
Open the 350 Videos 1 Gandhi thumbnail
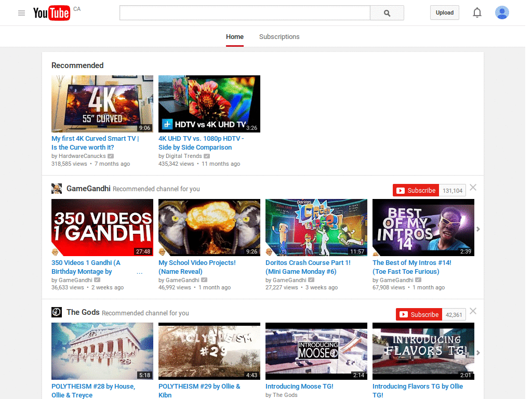[102, 228]
